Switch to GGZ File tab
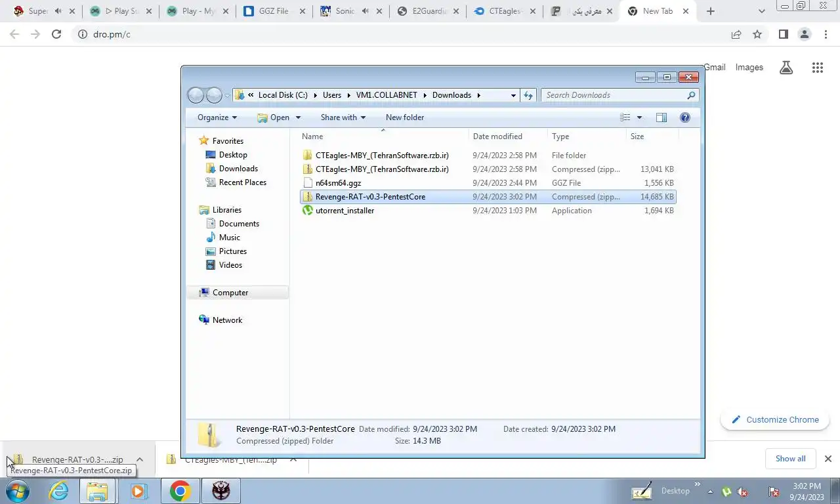840x504 pixels. 275,11
